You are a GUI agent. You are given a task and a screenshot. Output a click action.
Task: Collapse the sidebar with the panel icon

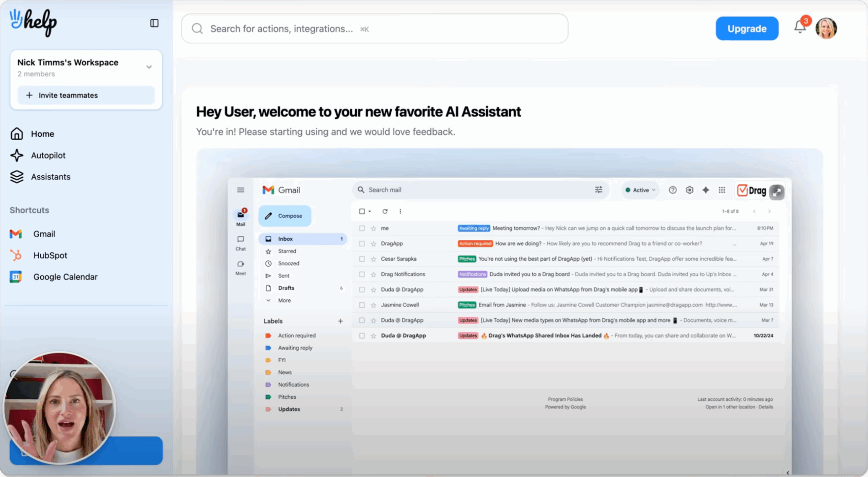[x=154, y=23]
